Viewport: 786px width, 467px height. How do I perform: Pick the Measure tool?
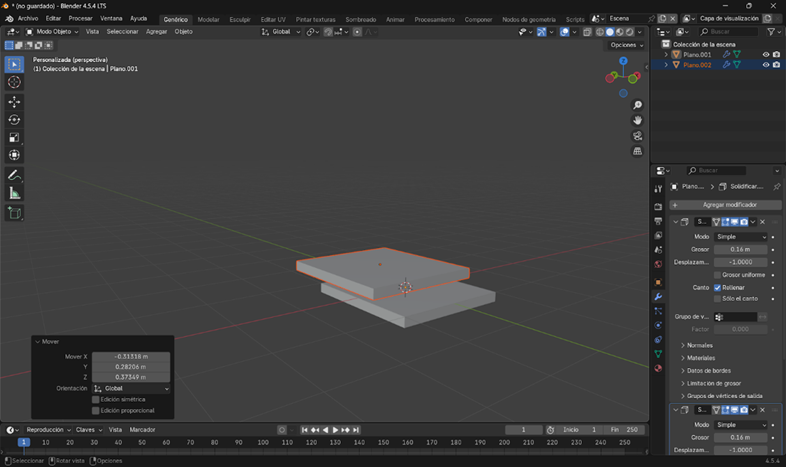(14, 193)
